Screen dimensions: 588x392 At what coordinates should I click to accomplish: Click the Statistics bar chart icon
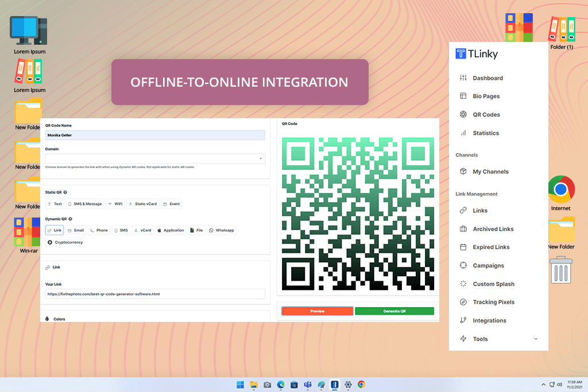[x=463, y=133]
